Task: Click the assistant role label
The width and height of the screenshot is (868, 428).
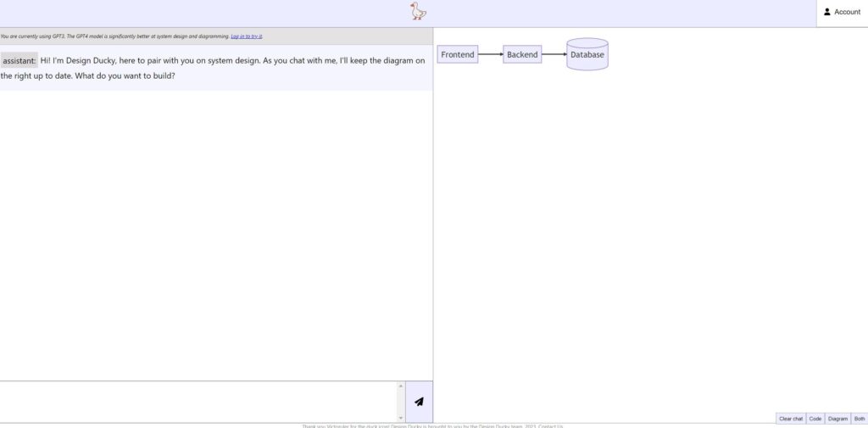Action: click(x=19, y=61)
